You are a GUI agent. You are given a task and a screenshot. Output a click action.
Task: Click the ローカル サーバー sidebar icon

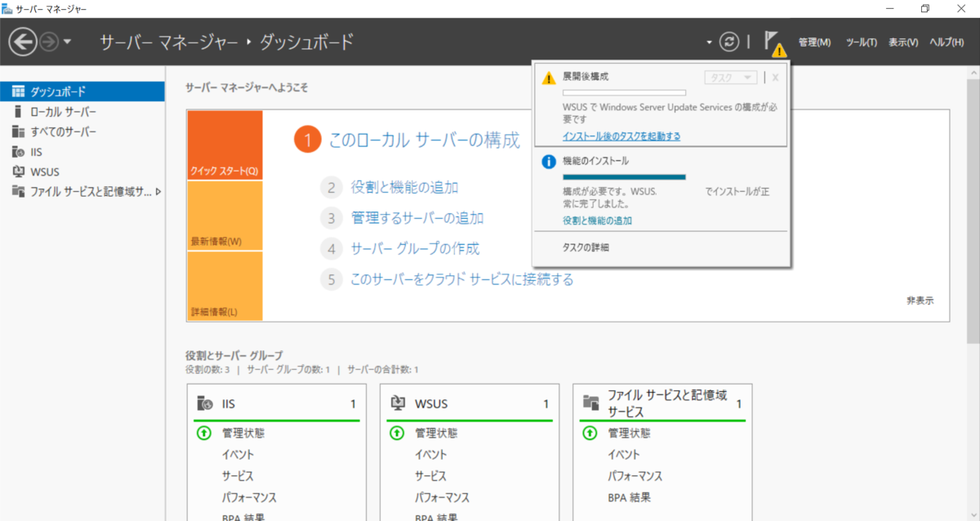click(18, 112)
